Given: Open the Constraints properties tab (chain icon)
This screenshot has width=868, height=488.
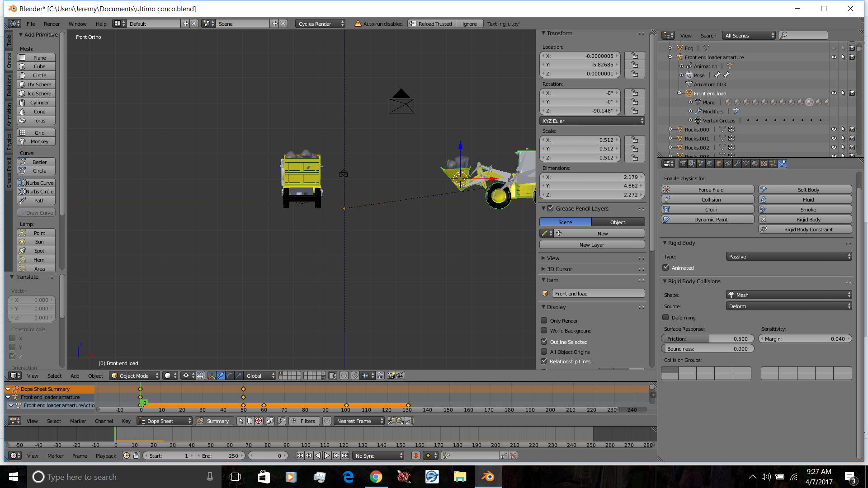Looking at the screenshot, I should (x=728, y=164).
